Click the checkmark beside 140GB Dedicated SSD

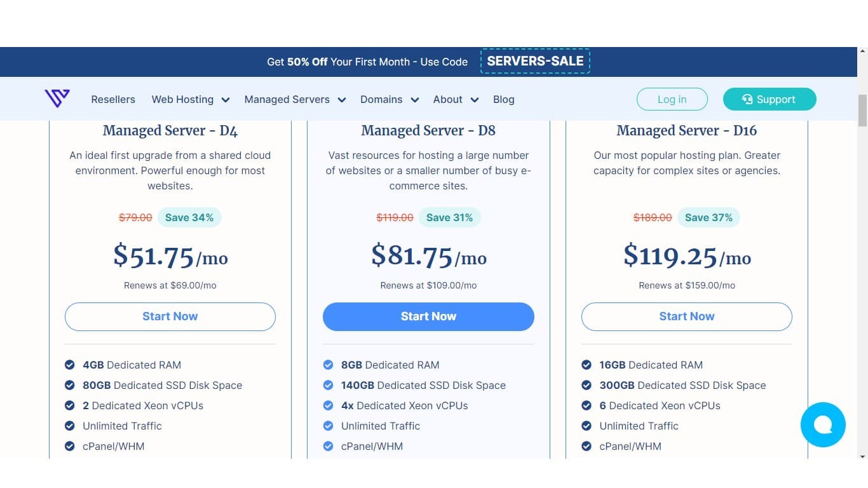coord(328,385)
